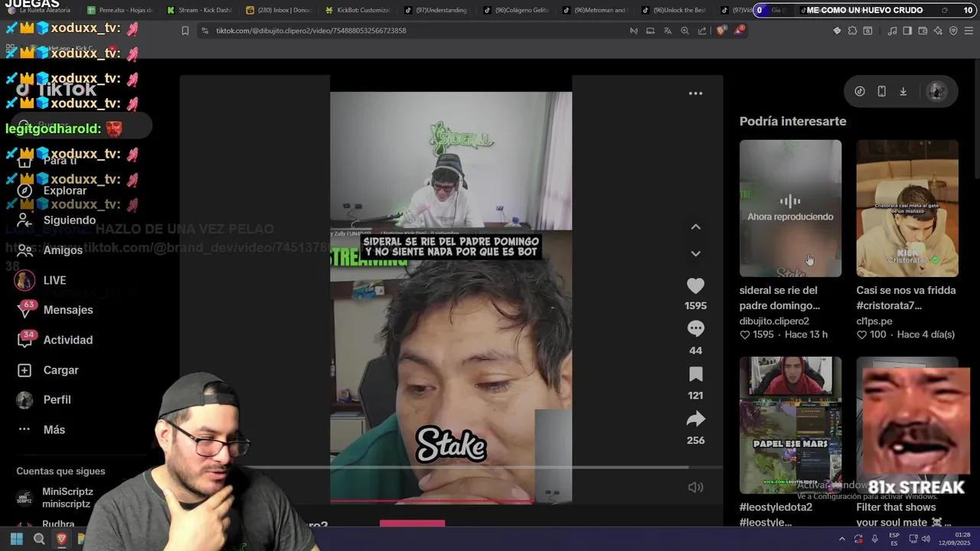Viewport: 980px width, 551px height.
Task: Open Brave browser in taskbar
Action: click(x=61, y=539)
